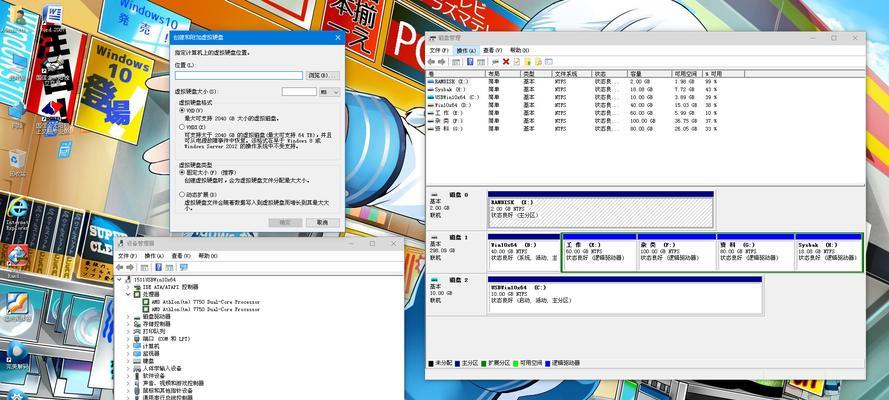
Task: Select the USBWin10x64 (C:) volume row in the list
Action: 645,97
